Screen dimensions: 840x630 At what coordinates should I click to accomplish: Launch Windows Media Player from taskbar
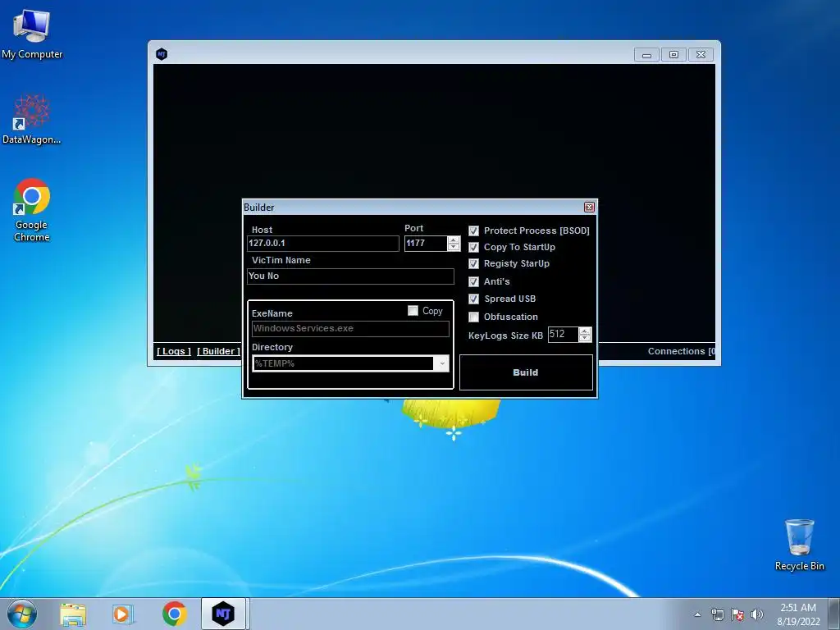pyautogui.click(x=123, y=614)
